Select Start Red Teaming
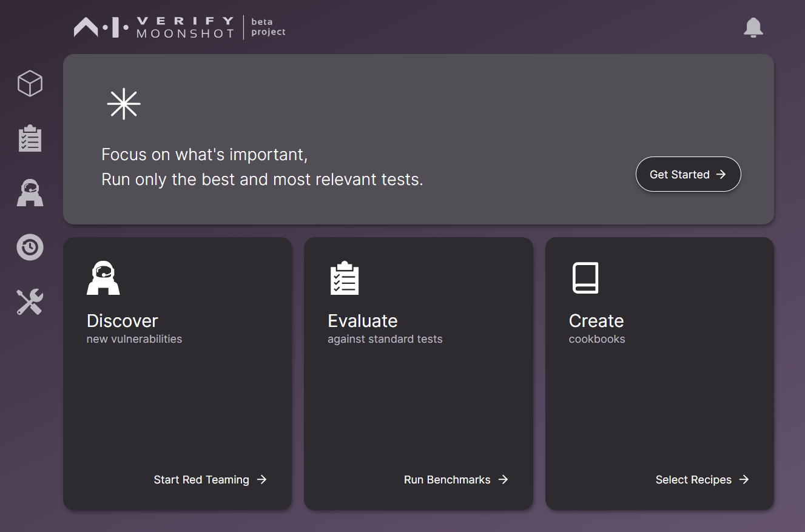805x532 pixels. [201, 479]
